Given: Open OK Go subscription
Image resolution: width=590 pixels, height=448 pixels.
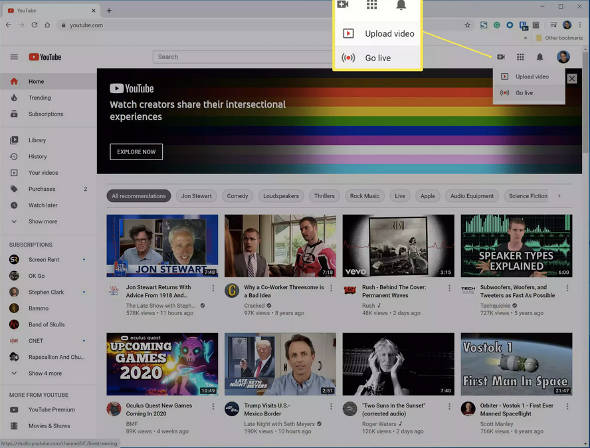Looking at the screenshot, I should pyautogui.click(x=48, y=276).
